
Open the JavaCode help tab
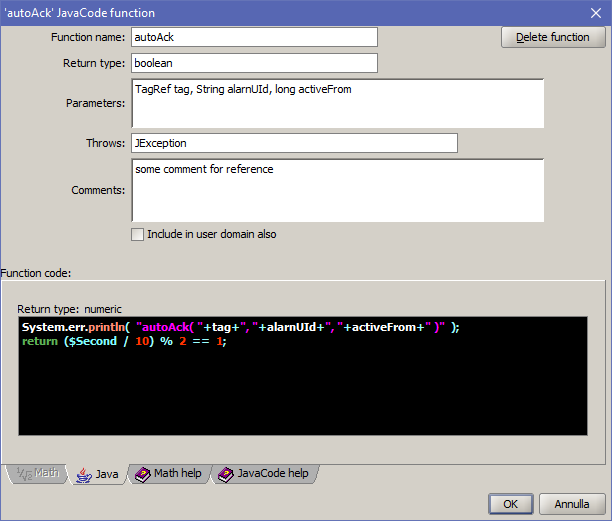pos(264,474)
